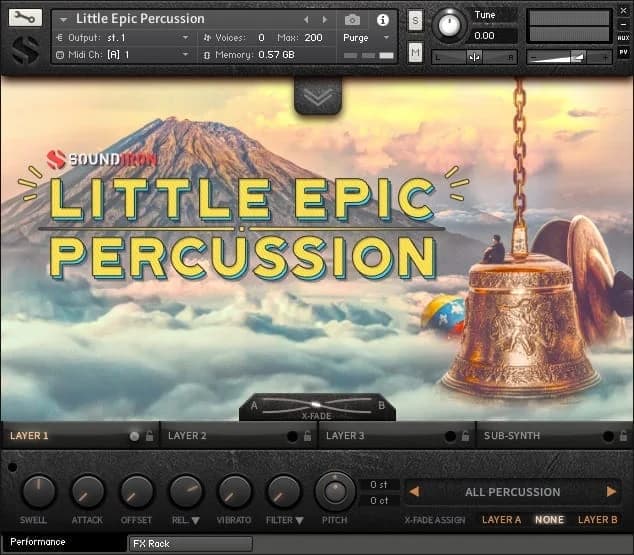Toggle Layer 3 power button
634x555 pixels.
[450, 436]
